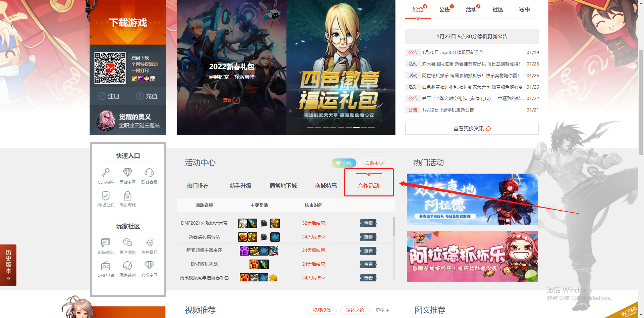Switch to the 综合 news tab

tap(418, 9)
